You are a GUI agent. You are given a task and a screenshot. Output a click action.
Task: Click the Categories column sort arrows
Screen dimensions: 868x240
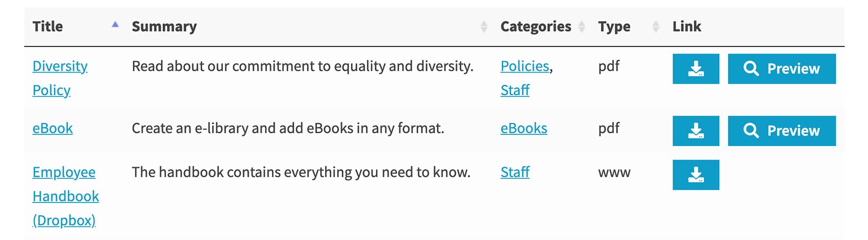point(582,26)
